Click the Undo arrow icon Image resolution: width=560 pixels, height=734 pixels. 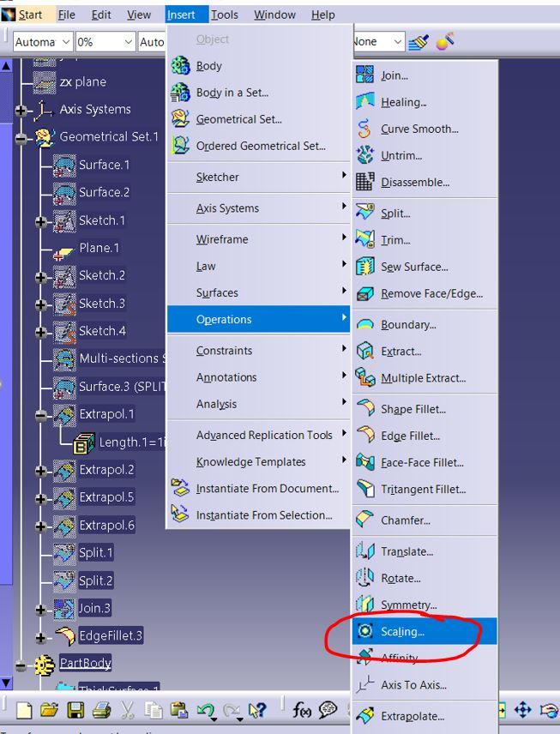point(205,710)
